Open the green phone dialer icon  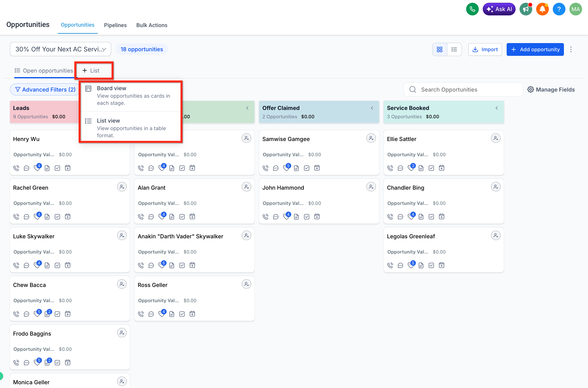pyautogui.click(x=472, y=9)
